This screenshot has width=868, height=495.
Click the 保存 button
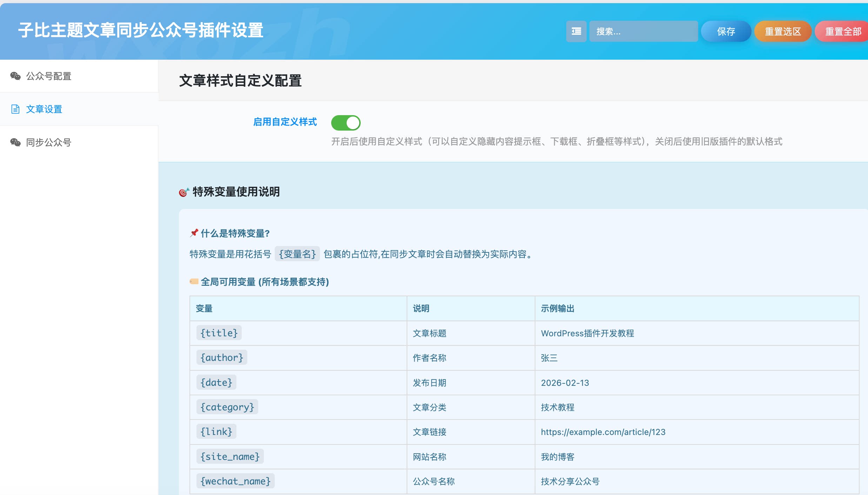click(726, 32)
